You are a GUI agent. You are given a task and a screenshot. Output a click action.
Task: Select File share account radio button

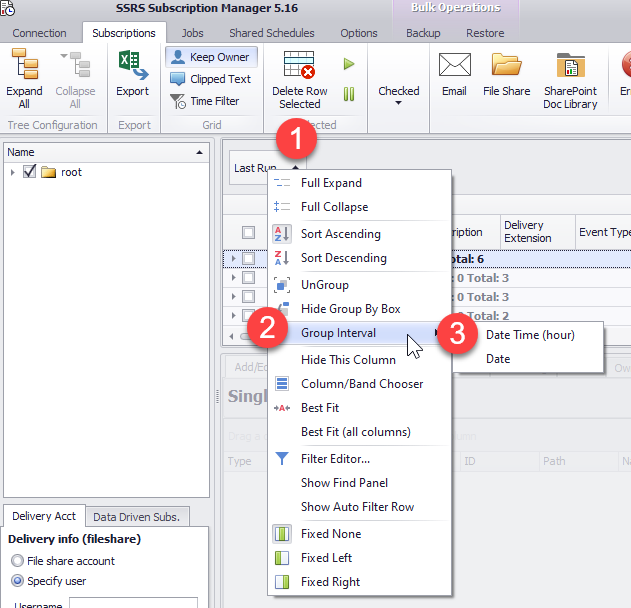click(17, 561)
